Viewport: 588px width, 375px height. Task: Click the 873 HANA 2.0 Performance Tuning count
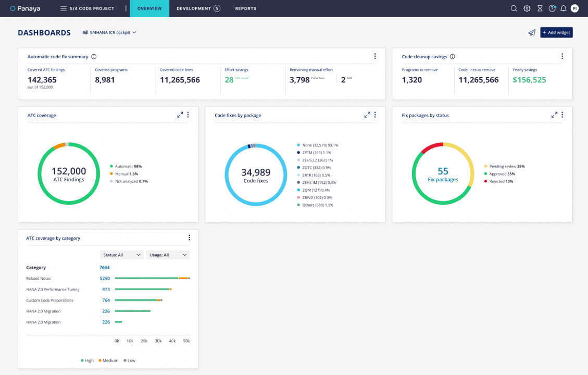[106, 289]
